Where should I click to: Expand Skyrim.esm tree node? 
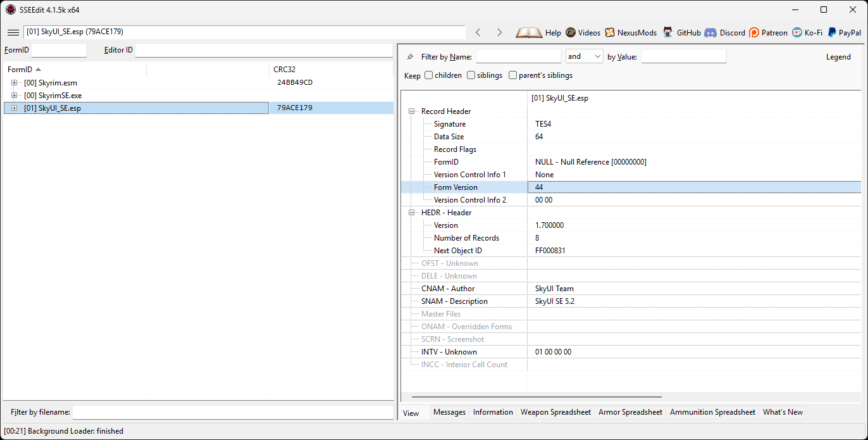point(14,83)
